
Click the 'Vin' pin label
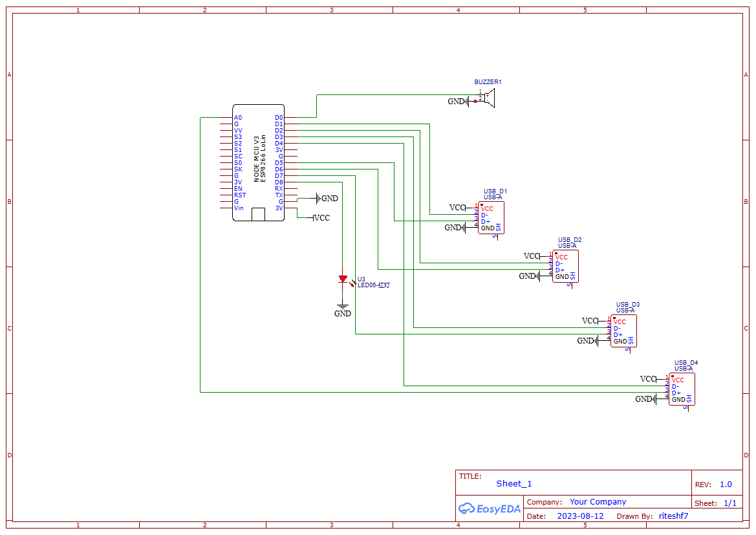pos(239,208)
